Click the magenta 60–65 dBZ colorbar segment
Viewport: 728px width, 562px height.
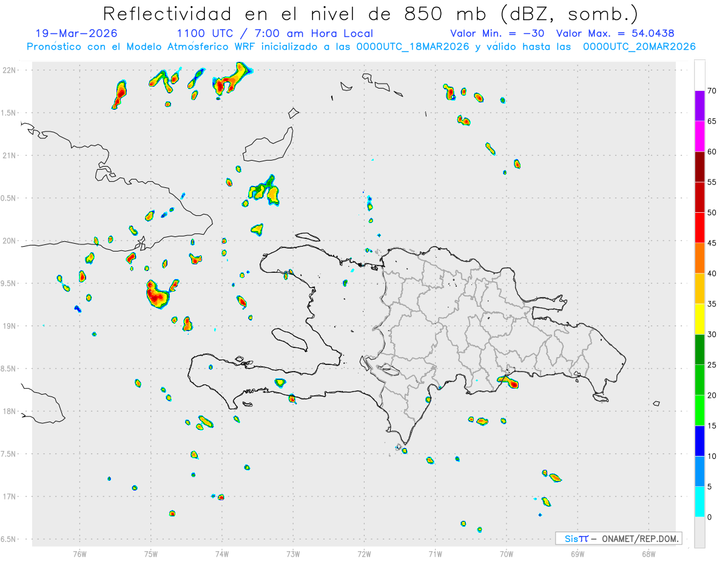pos(699,136)
